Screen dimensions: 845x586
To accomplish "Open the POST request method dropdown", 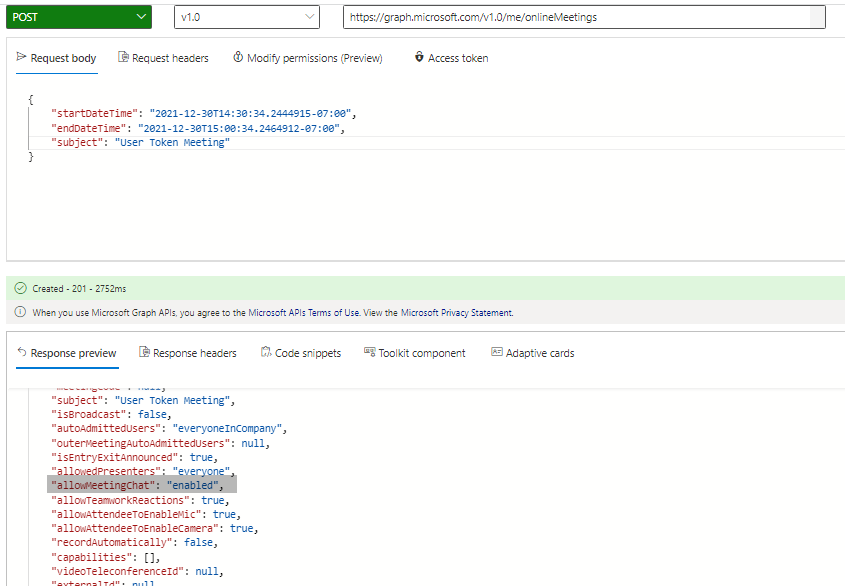I will 79,17.
